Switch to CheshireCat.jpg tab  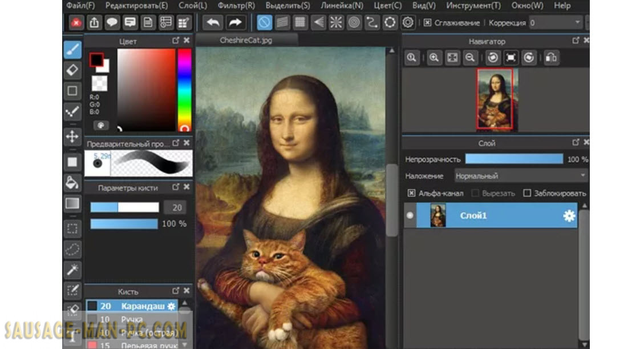coord(246,41)
